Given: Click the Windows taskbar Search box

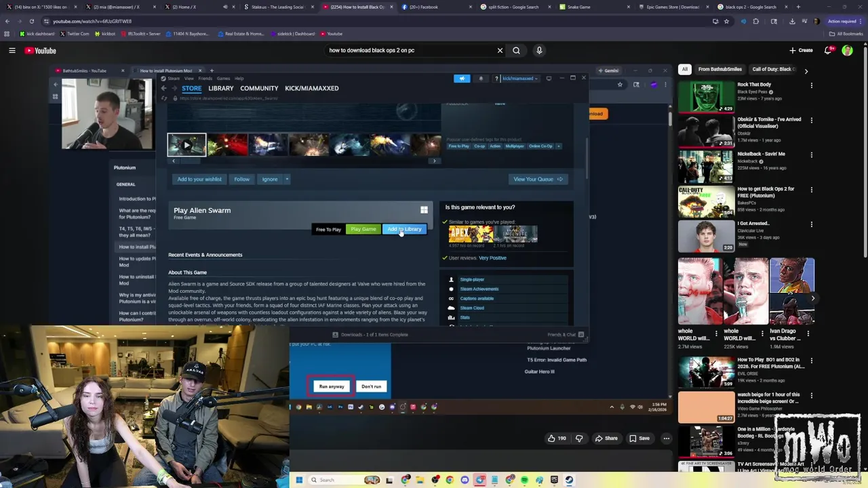Looking at the screenshot, I should coord(344,480).
